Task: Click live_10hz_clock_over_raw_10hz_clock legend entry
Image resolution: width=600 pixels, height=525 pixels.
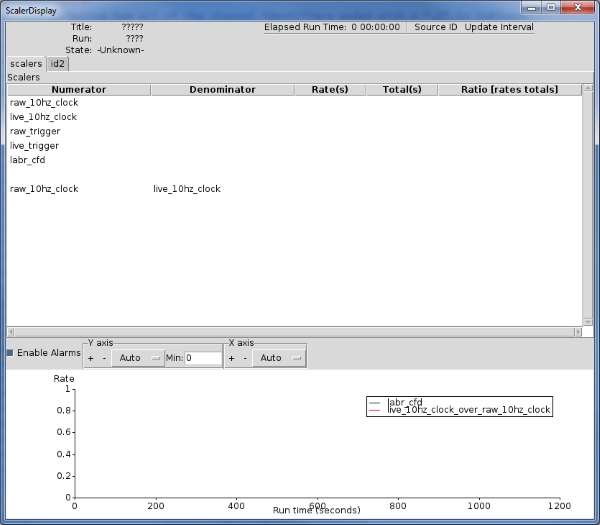Action: [x=468, y=410]
